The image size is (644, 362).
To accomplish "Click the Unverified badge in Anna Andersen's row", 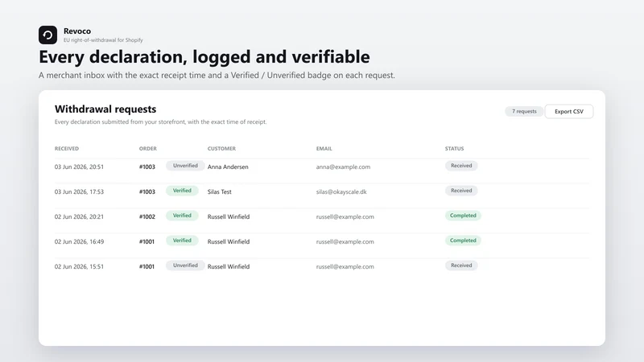I will point(185,166).
